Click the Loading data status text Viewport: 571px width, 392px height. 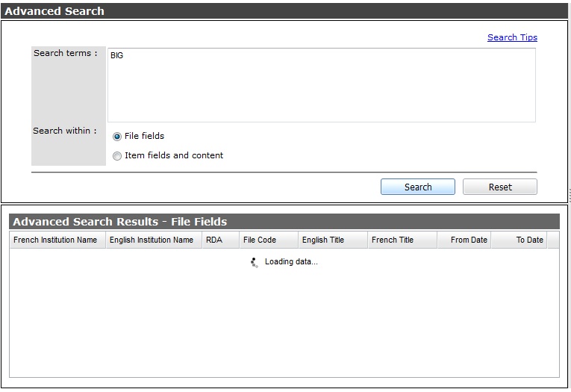tap(291, 262)
